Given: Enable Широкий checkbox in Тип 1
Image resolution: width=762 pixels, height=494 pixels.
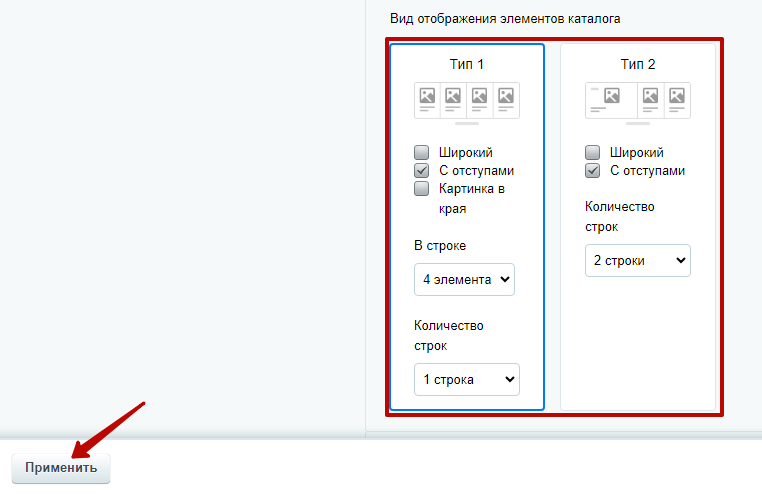Looking at the screenshot, I should coord(421,152).
